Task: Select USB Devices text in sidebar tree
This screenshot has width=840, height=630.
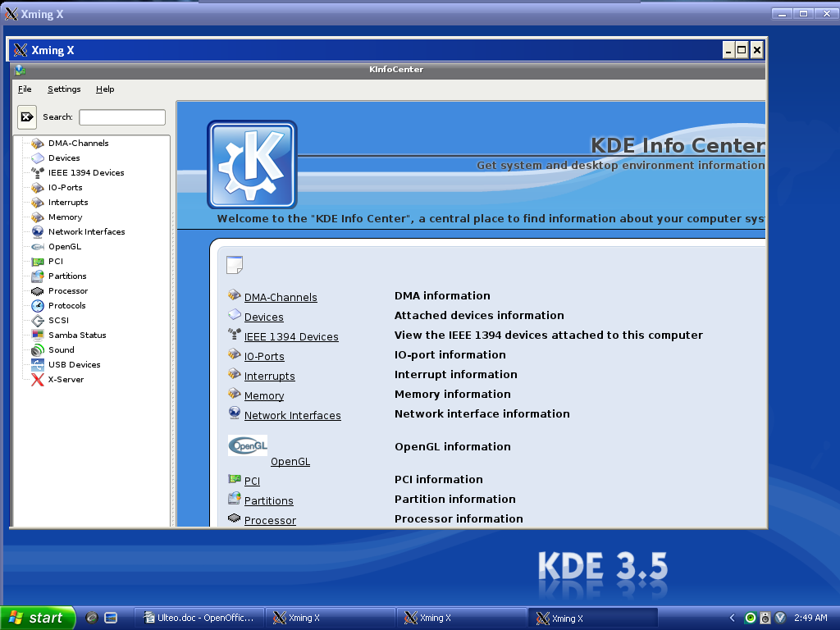Action: click(75, 365)
